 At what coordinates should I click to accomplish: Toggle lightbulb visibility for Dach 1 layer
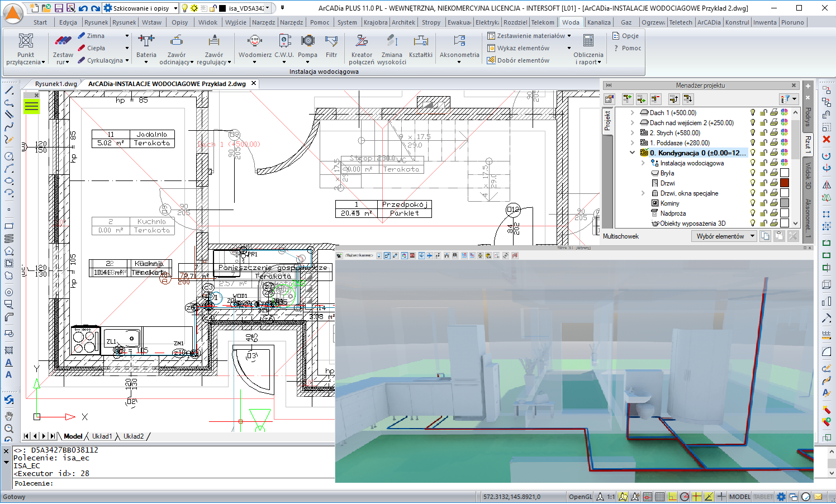coord(753,113)
